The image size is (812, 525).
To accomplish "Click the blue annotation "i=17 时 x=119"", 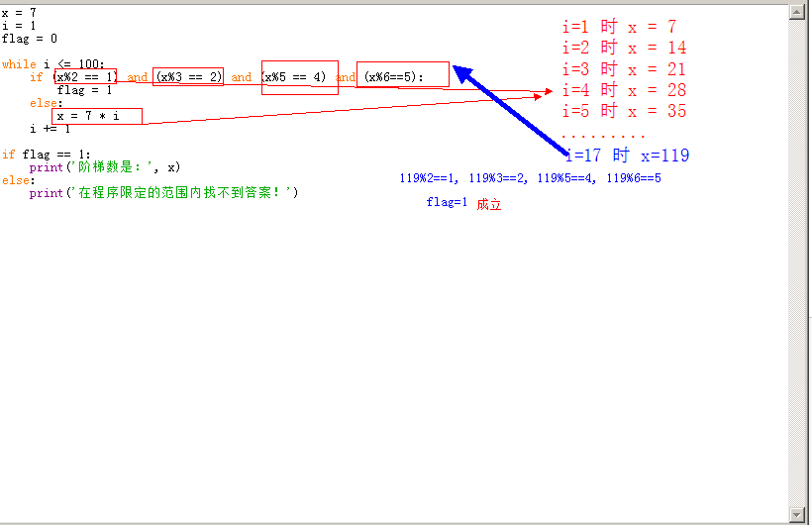I will (x=627, y=156).
